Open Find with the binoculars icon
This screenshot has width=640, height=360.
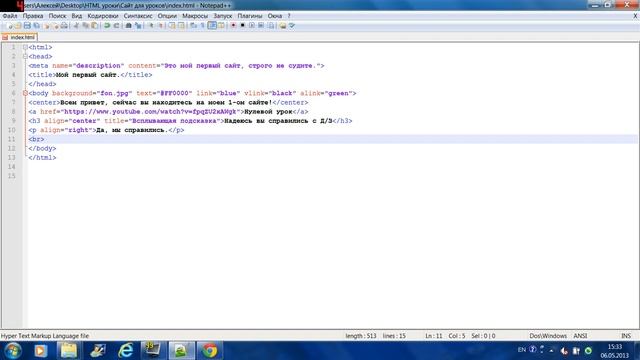(x=128, y=26)
